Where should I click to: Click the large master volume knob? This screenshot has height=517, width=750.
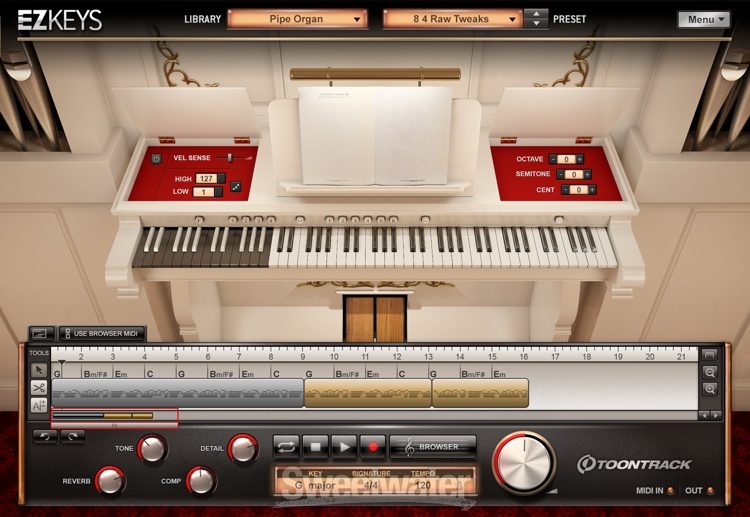[x=524, y=463]
